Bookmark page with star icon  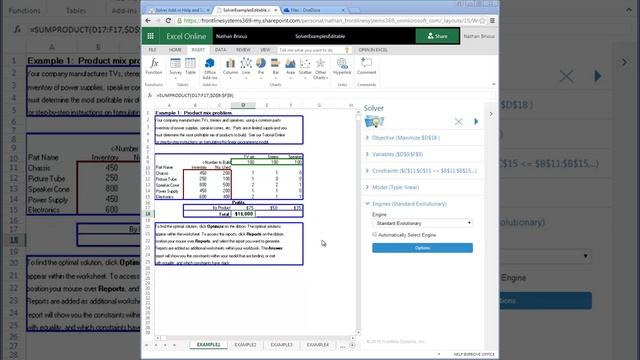coord(482,20)
